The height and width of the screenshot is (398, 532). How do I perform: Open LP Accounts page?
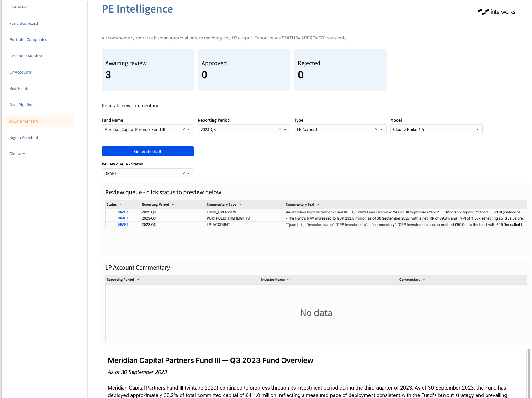tap(20, 72)
